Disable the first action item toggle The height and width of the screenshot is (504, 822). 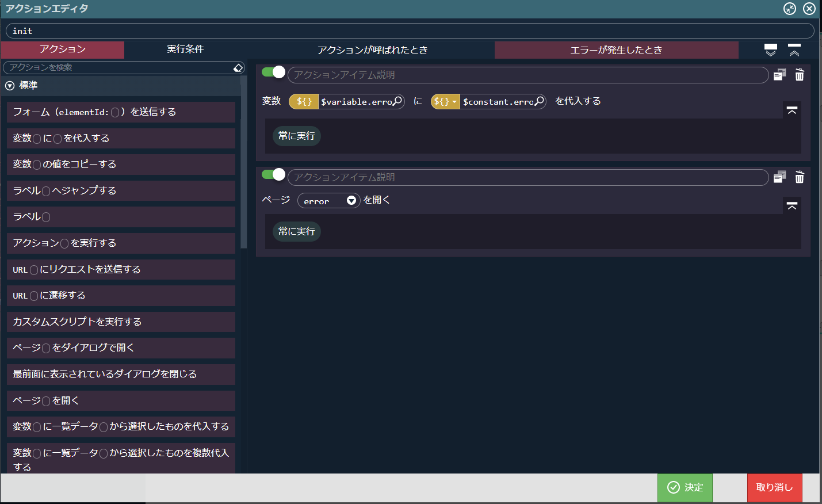pyautogui.click(x=273, y=72)
